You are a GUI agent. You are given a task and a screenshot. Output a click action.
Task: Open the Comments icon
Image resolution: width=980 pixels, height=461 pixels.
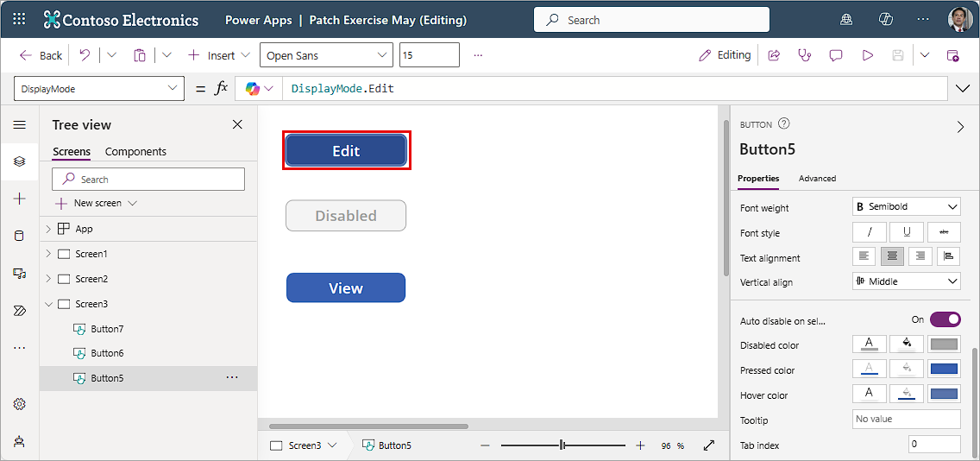(836, 55)
